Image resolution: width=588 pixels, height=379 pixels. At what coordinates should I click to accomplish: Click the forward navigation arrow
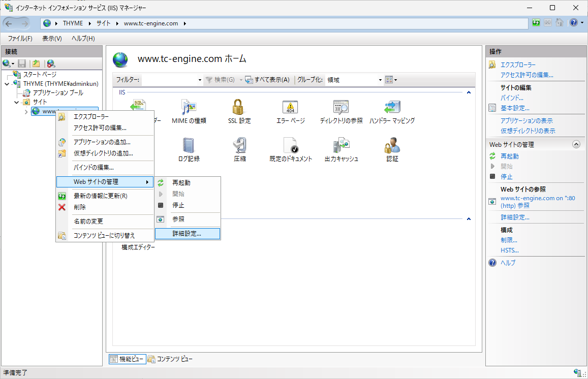click(x=25, y=23)
